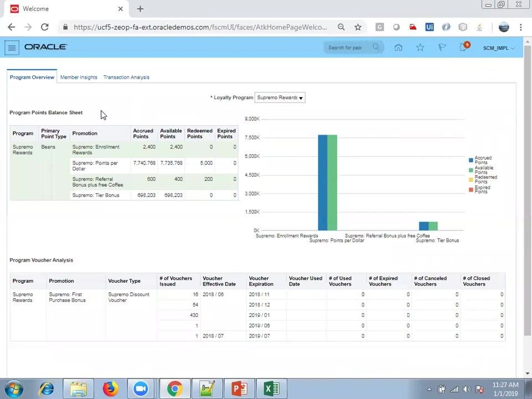Viewport: 532px width, 399px height.
Task: Open the Oracle navigator hamburger menu
Action: [x=12, y=48]
